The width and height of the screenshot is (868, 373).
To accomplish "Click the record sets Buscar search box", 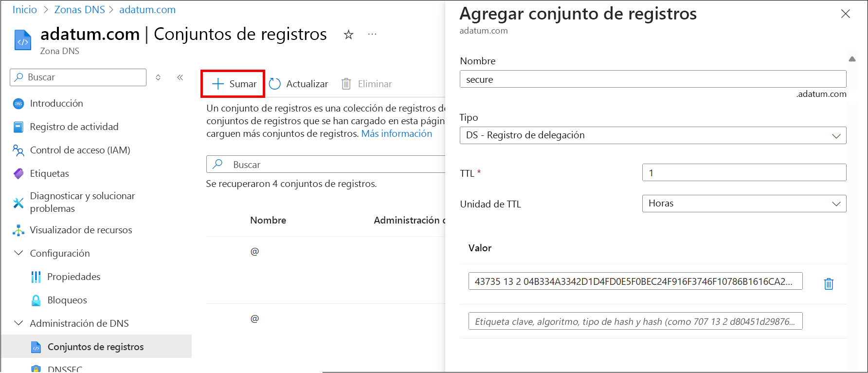I will (x=326, y=165).
